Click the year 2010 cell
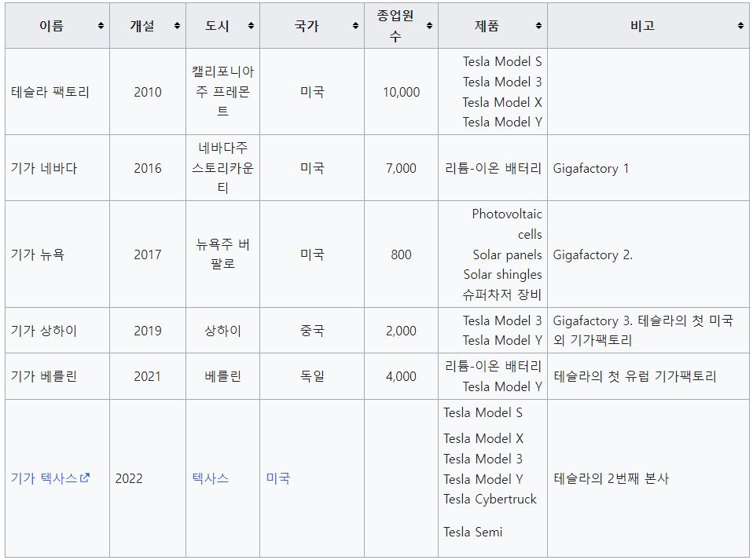The width and height of the screenshot is (753, 560). 148,92
